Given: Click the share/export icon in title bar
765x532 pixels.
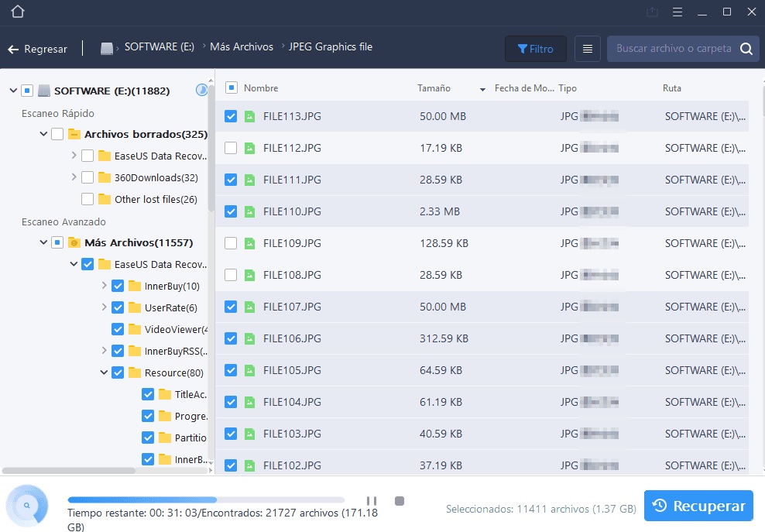Looking at the screenshot, I should 652,12.
